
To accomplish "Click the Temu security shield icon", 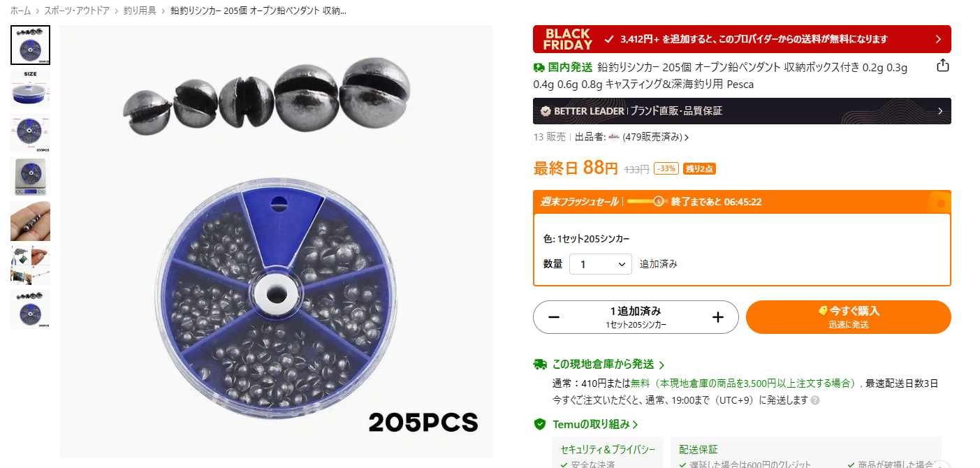I will [539, 424].
